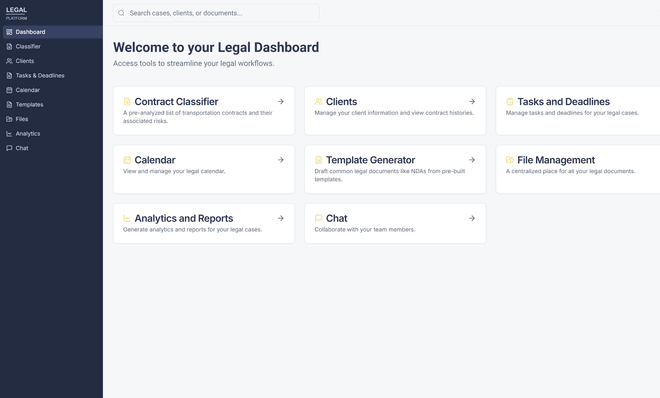Click the Chat card's speech bubble icon
This screenshot has width=660, height=398.
click(x=319, y=218)
